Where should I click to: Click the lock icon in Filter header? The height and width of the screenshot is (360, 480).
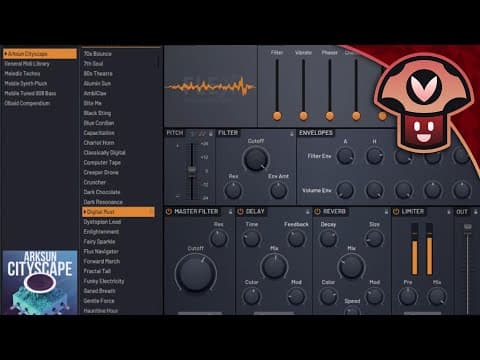pyautogui.click(x=292, y=133)
